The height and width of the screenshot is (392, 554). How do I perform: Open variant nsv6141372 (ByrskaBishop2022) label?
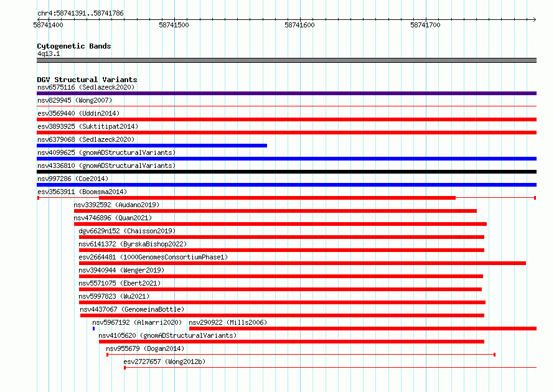[133, 244]
